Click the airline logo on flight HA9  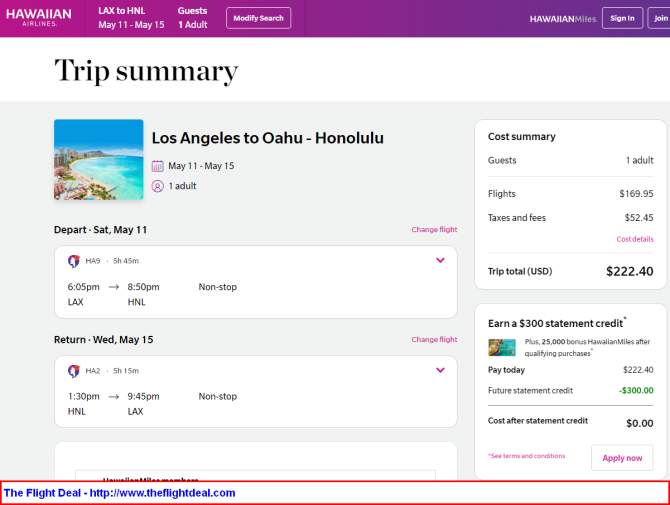(x=74, y=261)
